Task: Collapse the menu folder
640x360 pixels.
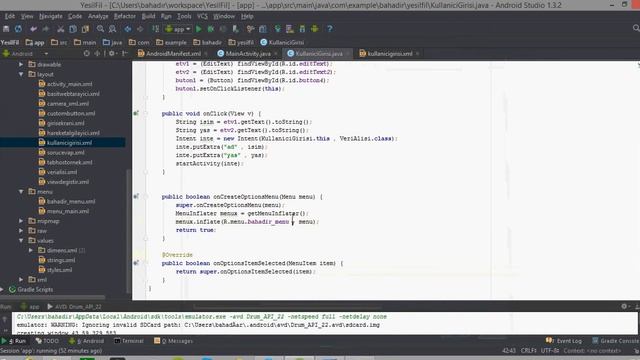Action: [21, 192]
